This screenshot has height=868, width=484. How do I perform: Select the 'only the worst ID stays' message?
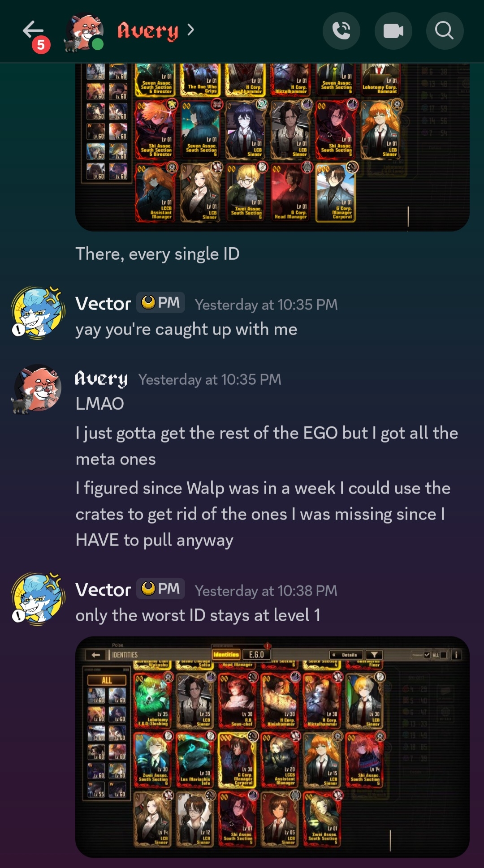coord(198,615)
